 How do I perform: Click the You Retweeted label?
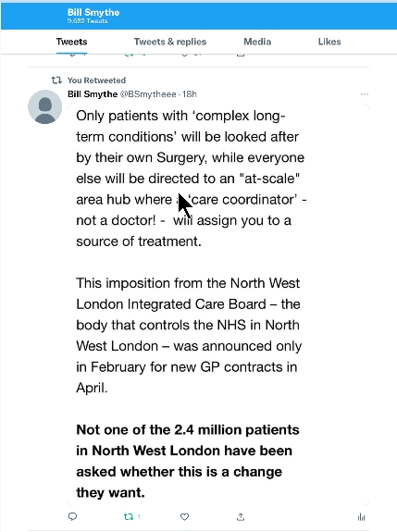tap(96, 80)
